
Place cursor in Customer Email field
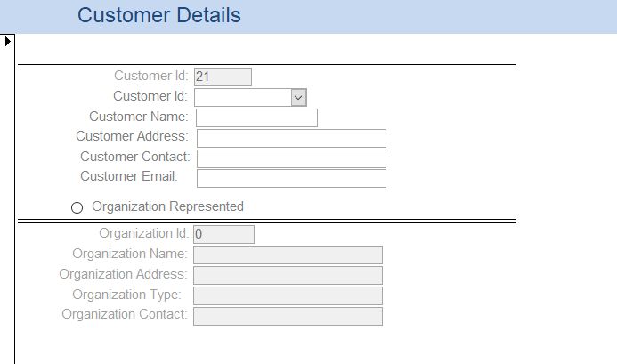click(291, 178)
